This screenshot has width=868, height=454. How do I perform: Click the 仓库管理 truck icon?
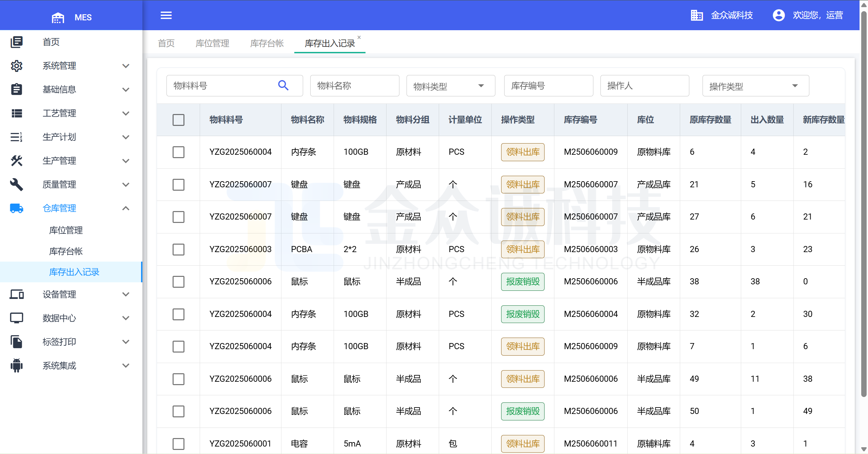(x=16, y=208)
